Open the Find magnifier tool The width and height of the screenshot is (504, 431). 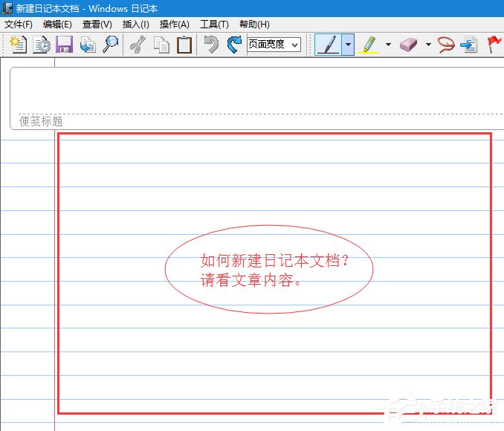click(110, 45)
